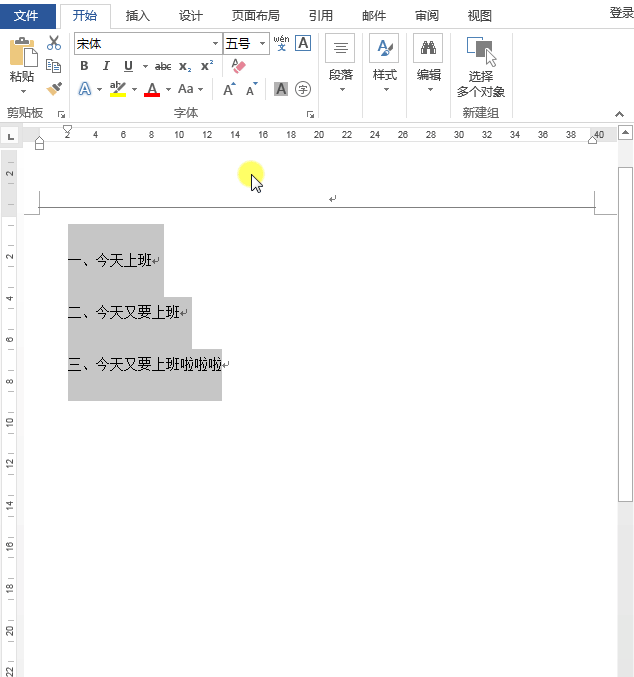
Task: Launch the Font dialog launcher
Action: pyautogui.click(x=310, y=114)
